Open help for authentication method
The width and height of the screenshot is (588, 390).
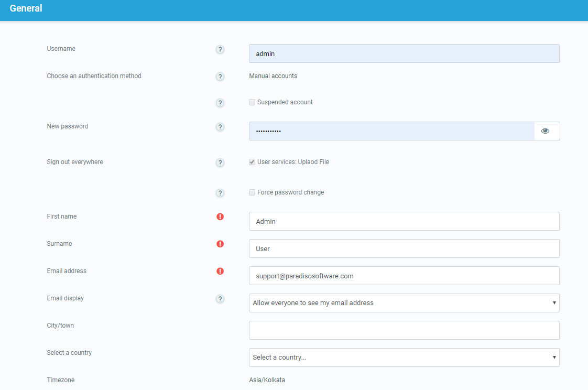pyautogui.click(x=220, y=77)
